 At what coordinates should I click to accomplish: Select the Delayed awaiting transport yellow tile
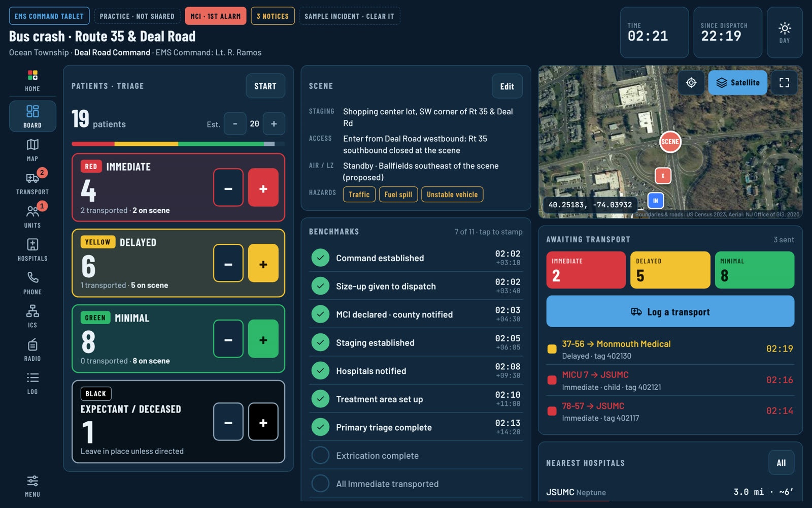tap(670, 270)
